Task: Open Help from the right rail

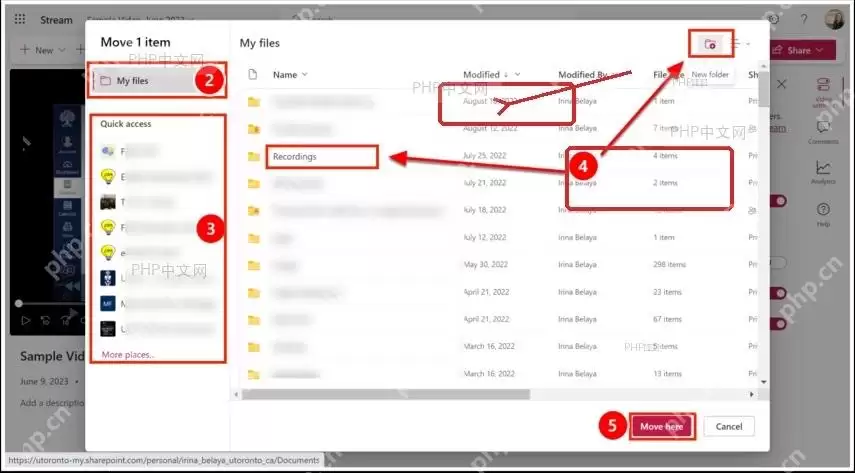Action: [823, 214]
